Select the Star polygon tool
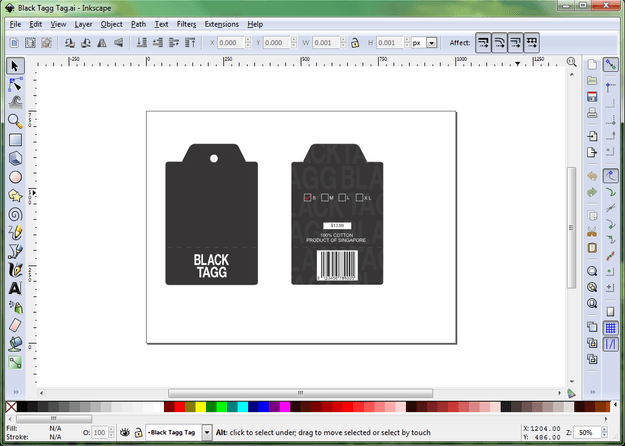 point(15,196)
